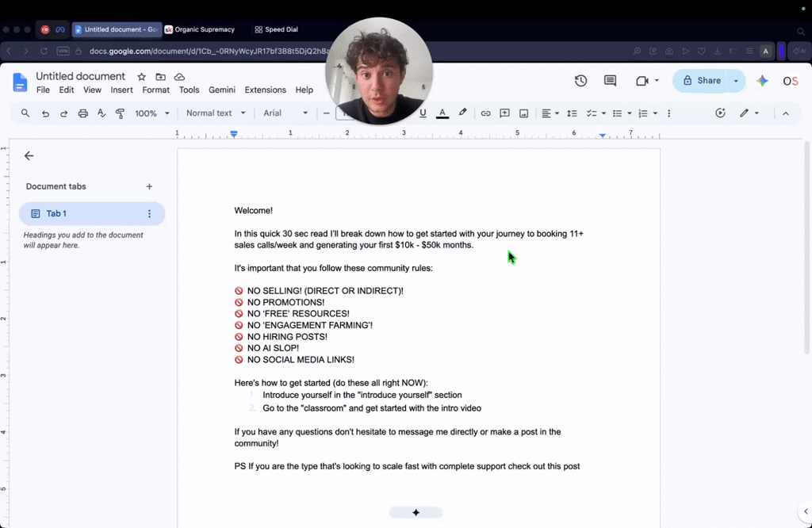The height and width of the screenshot is (528, 812).
Task: Open Arial font dropdown
Action: point(285,113)
